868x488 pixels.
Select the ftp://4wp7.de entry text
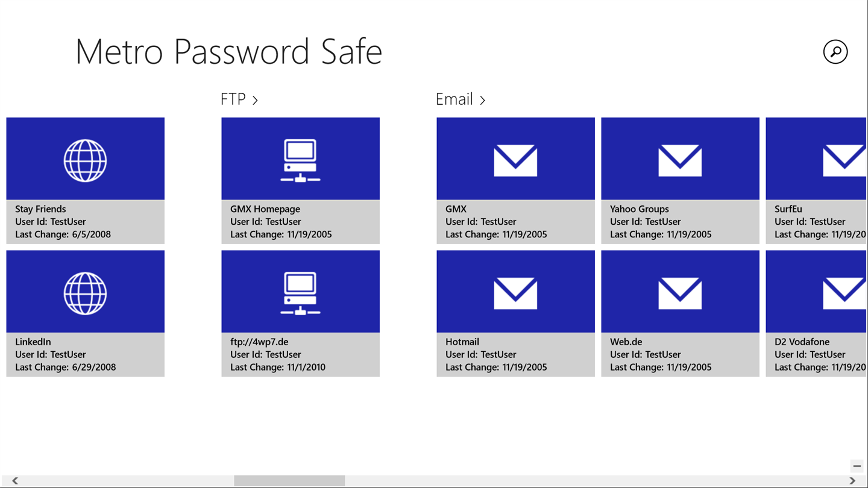click(259, 342)
